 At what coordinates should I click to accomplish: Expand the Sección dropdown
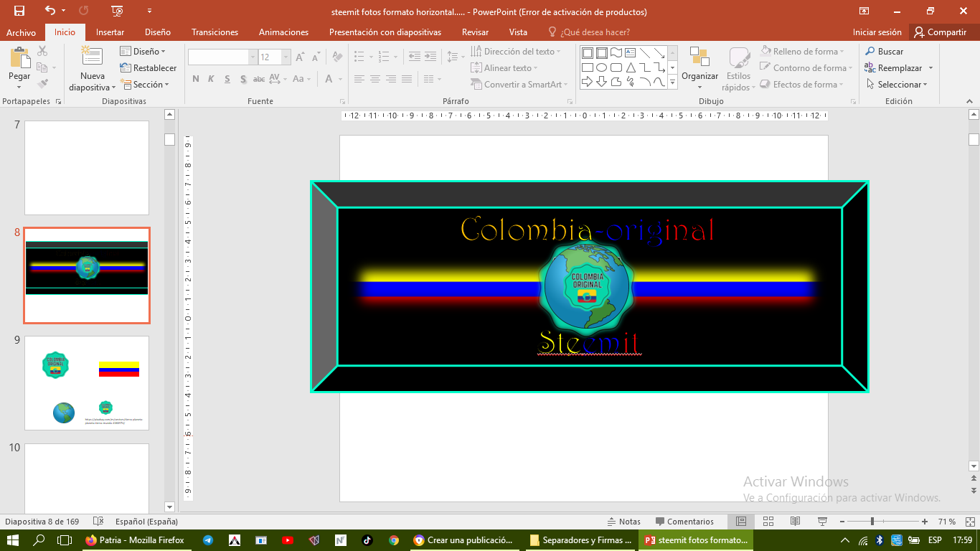click(144, 84)
